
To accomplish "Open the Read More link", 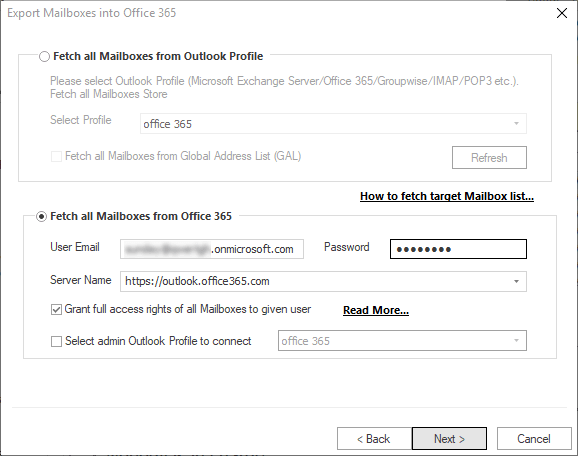I will pos(376,310).
